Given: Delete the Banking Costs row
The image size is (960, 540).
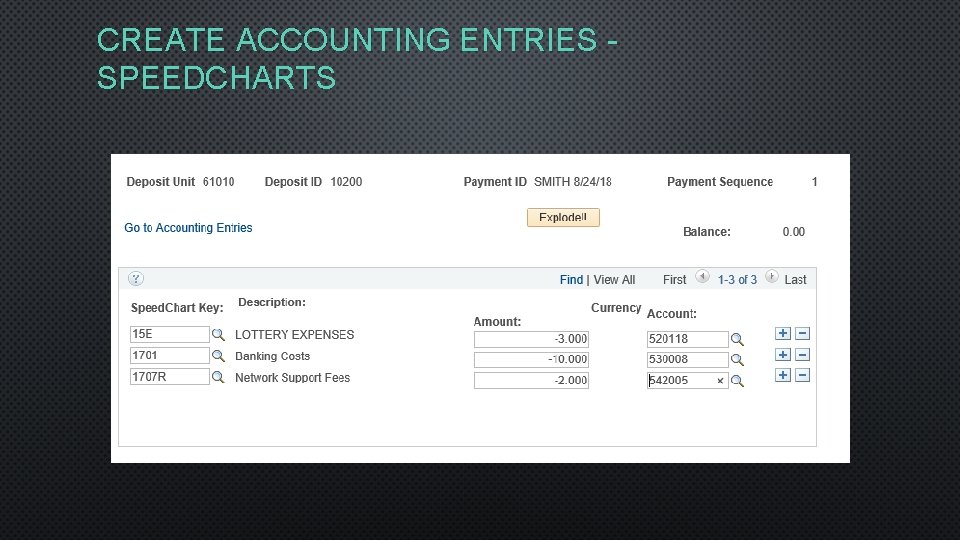Looking at the screenshot, I should [803, 354].
